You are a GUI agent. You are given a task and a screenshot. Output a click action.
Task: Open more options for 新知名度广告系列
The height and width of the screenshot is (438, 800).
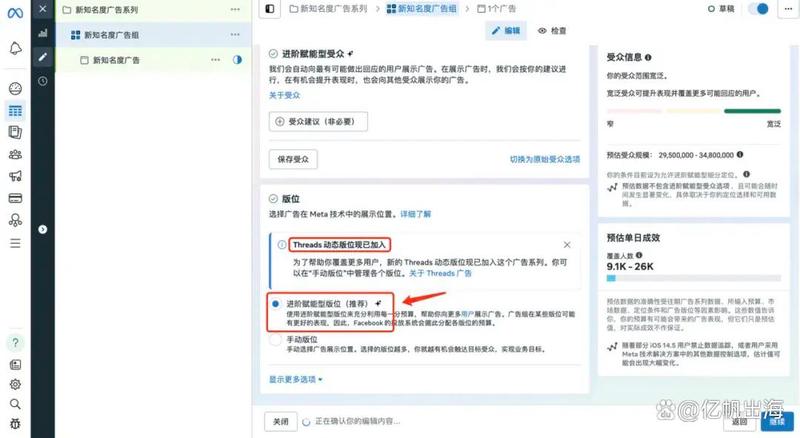(x=235, y=9)
